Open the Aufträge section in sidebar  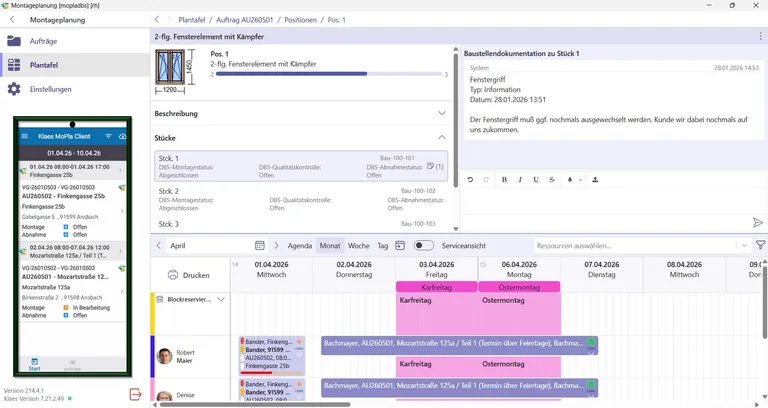(x=42, y=41)
